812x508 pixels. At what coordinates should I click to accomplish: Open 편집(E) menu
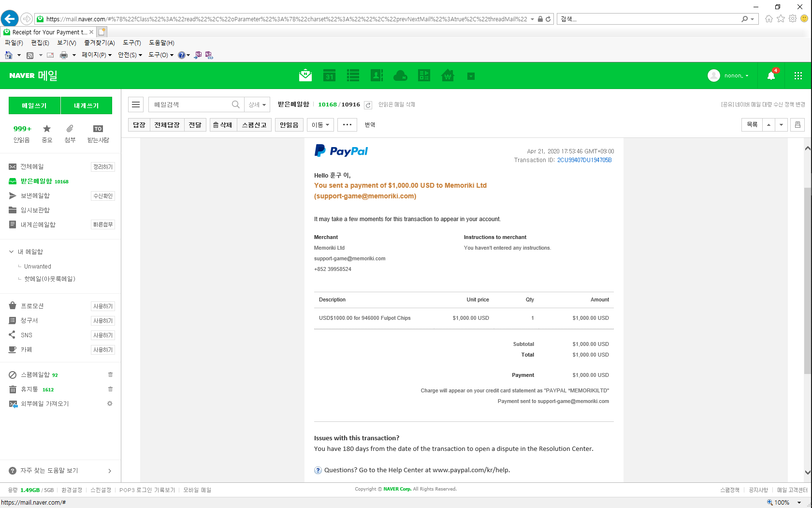[40, 43]
